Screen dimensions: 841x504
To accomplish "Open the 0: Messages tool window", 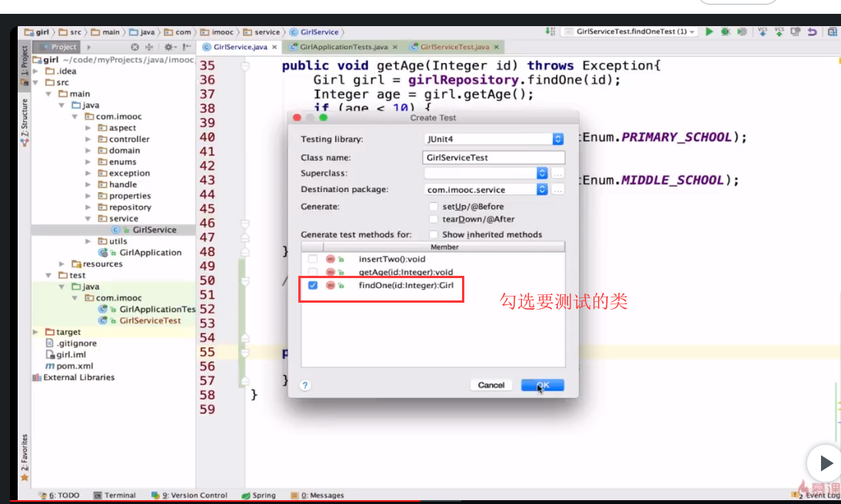I will pos(317,495).
